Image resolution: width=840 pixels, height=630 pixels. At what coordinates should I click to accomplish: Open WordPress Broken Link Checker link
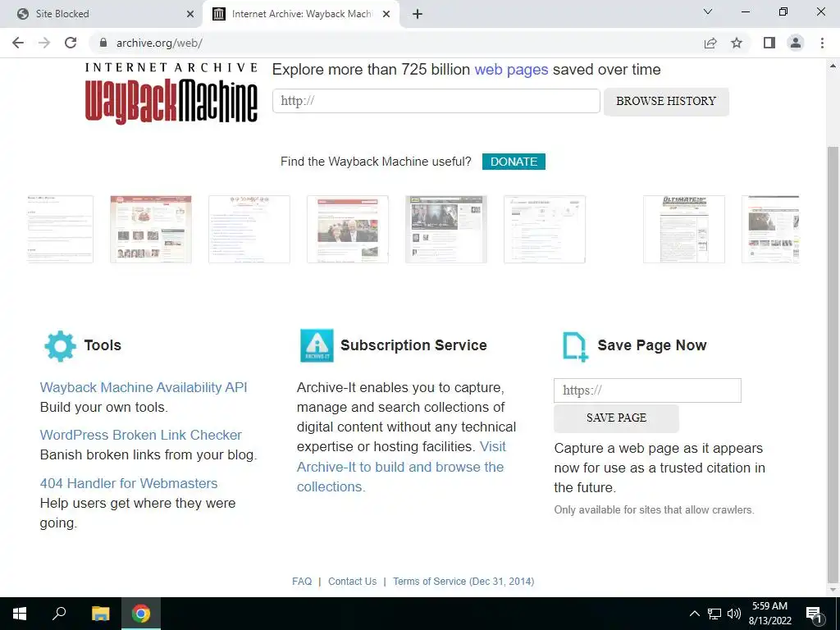click(141, 435)
